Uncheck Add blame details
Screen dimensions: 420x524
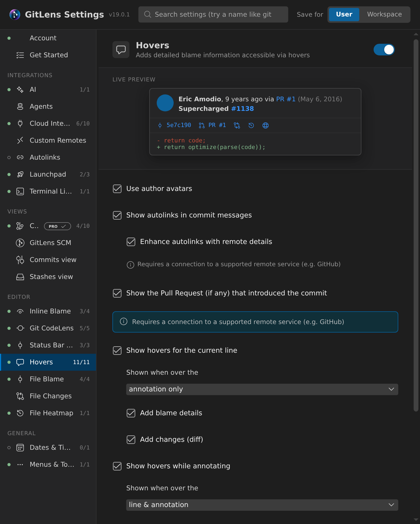[131, 413]
